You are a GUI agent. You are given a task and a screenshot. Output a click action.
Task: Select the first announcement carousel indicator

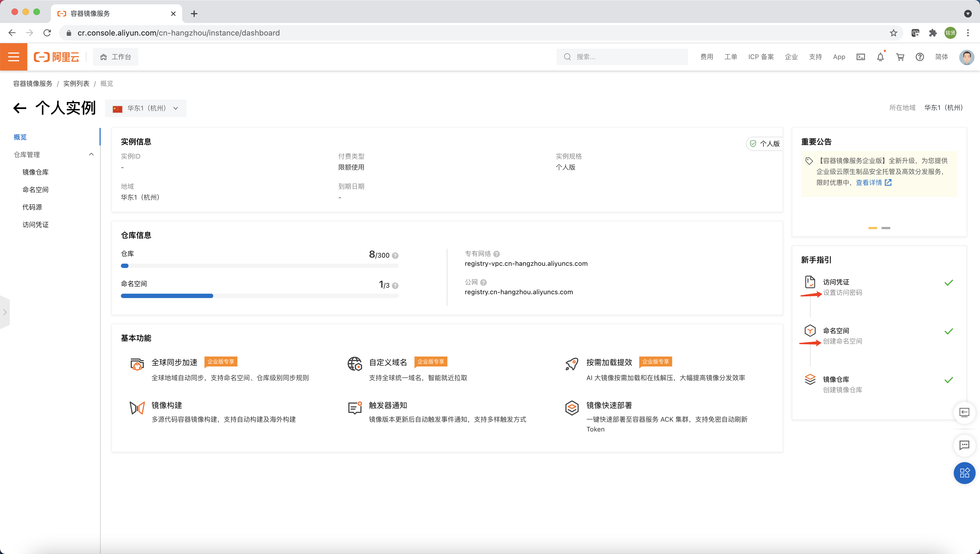pyautogui.click(x=873, y=228)
